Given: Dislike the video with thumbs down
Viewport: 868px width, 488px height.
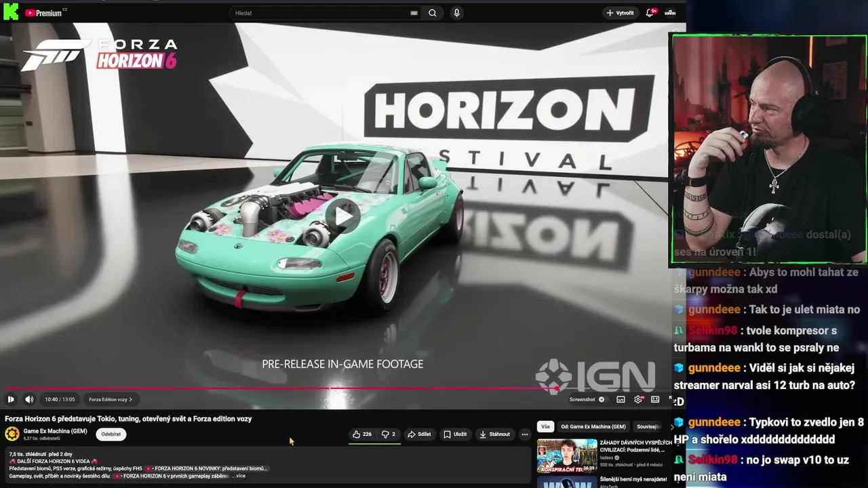Looking at the screenshot, I should (x=388, y=434).
